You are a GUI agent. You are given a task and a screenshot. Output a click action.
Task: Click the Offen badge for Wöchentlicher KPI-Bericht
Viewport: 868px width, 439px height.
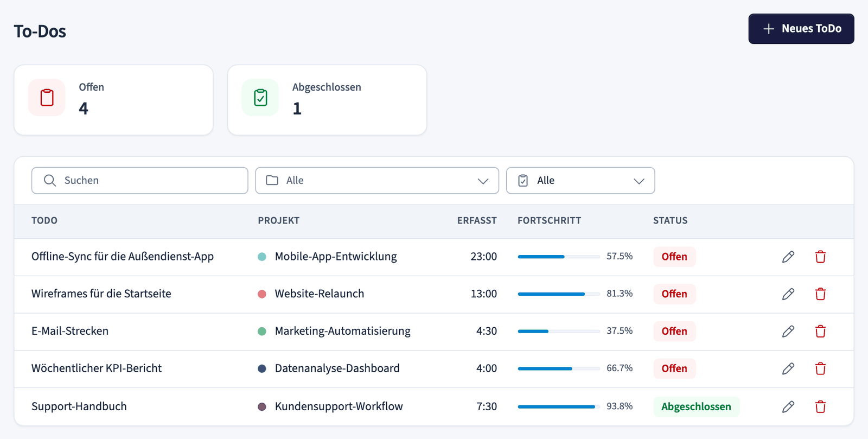point(674,369)
